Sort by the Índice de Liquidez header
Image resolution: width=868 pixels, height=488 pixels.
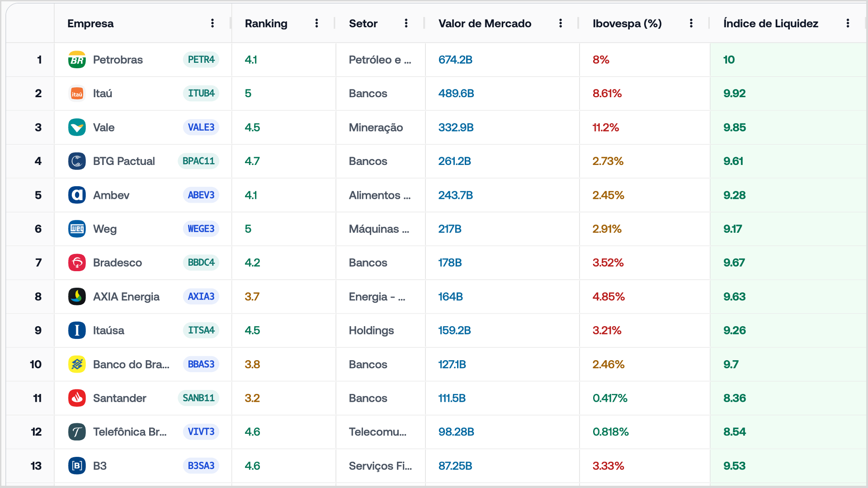click(771, 23)
